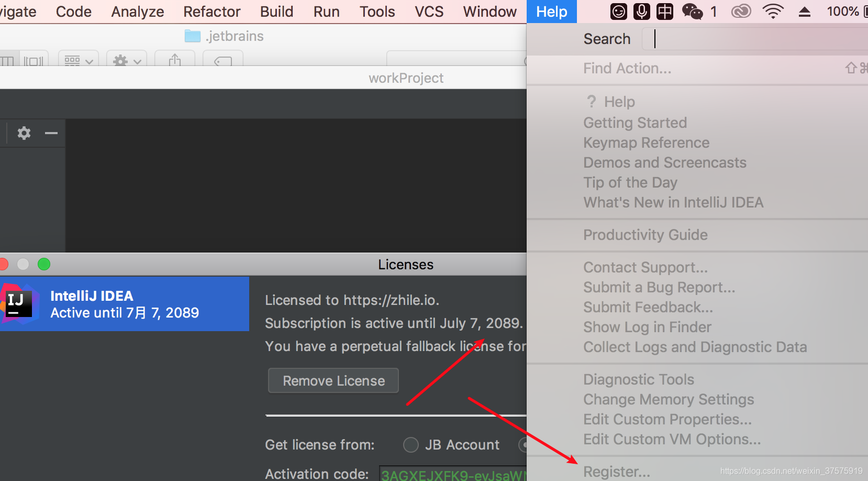
Task: Click the Creative Cloud icon in menu bar
Action: point(741,11)
